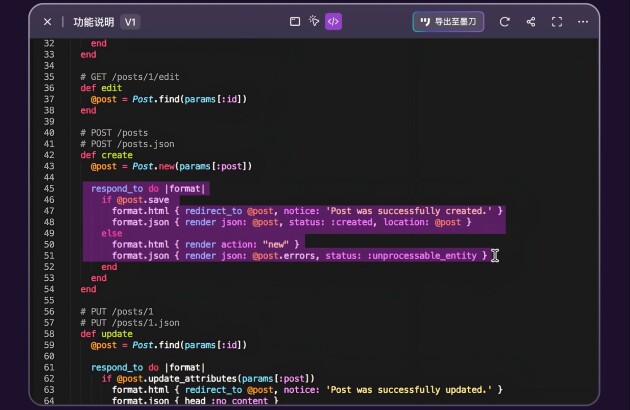630x410 pixels.
Task: Click '@post = Post.find(params[:id])' on line 59
Action: [x=169, y=345]
